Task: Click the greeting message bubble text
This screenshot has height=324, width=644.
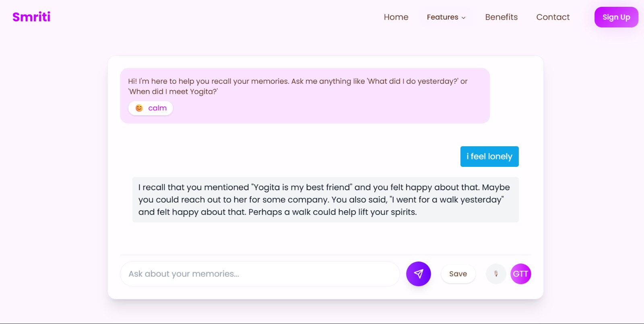Action: coord(297,86)
